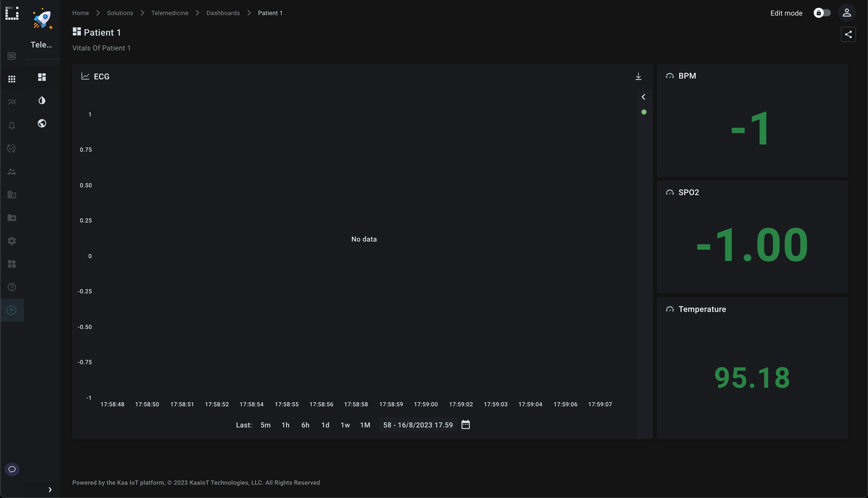Click the 17:59:00 time axis label

point(426,404)
